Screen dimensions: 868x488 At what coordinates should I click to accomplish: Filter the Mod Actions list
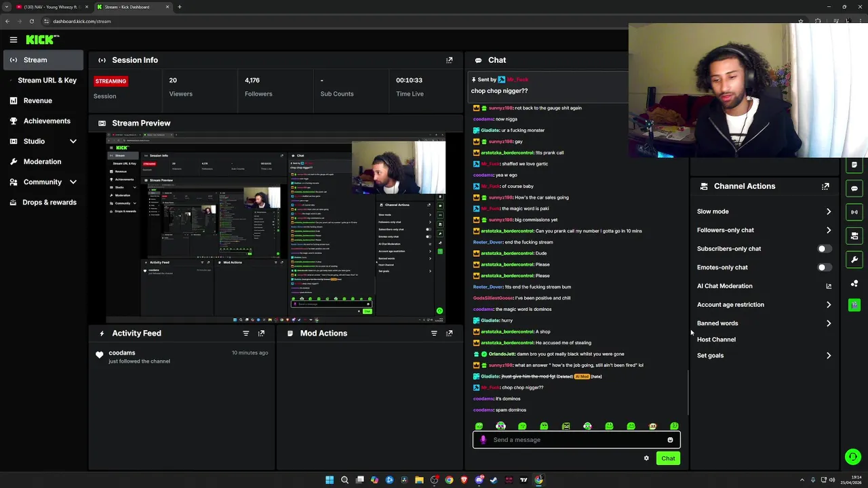[x=434, y=333]
